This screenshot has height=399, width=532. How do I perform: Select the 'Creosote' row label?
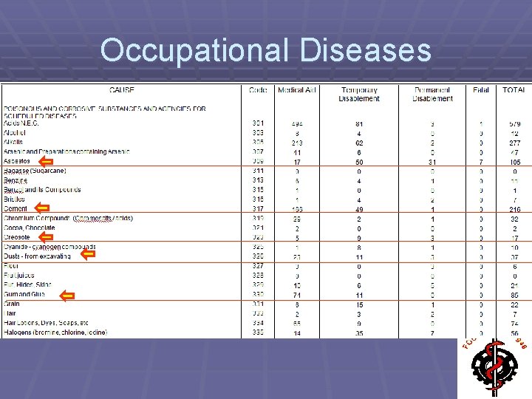point(16,237)
